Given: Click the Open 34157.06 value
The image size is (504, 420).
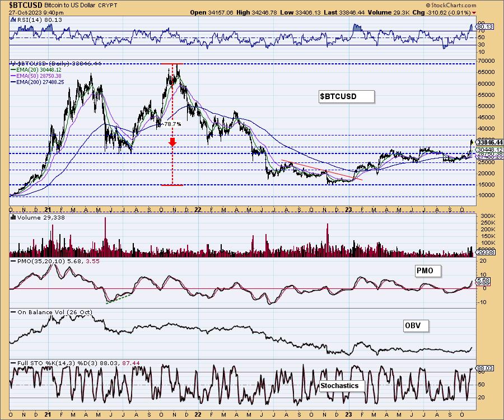Looking at the screenshot, I should [x=212, y=12].
